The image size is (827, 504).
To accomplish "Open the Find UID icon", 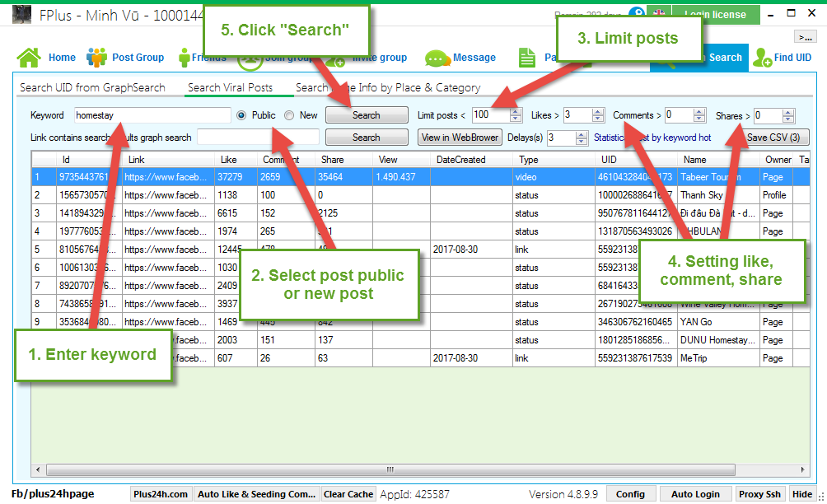I will click(762, 58).
